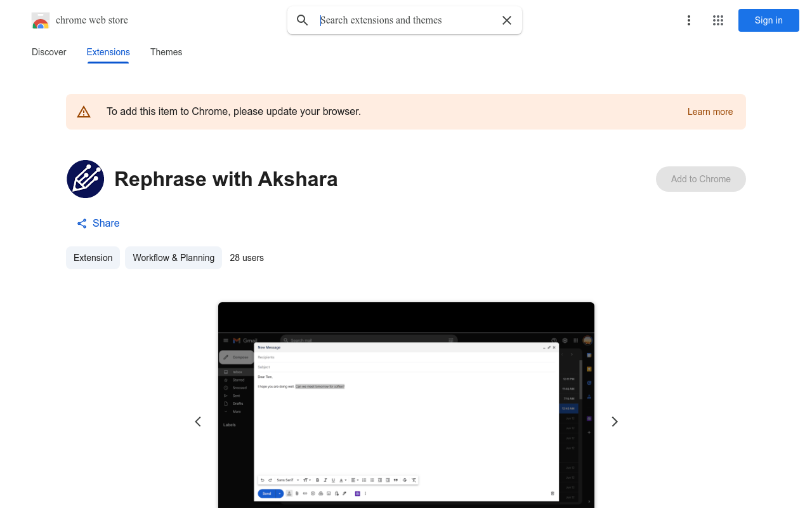The height and width of the screenshot is (508, 812).
Task: Click the Chrome Web Store logo
Action: [41, 20]
